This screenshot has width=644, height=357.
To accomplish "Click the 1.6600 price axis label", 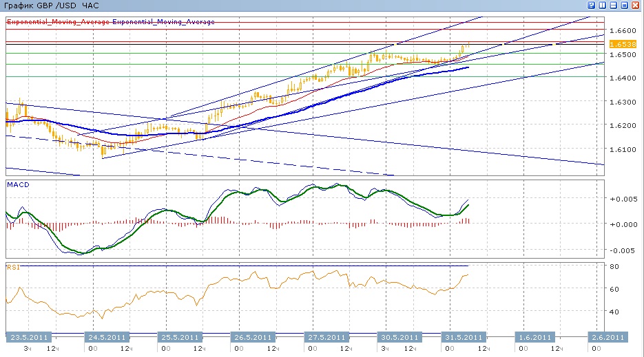I will tap(623, 30).
